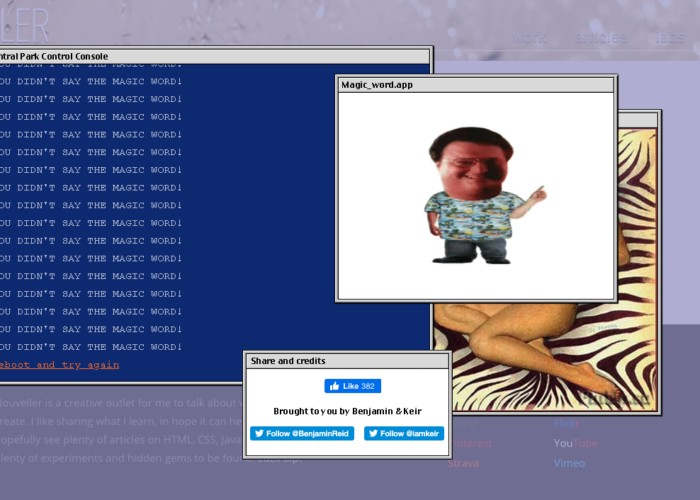Follow @iamkeir on Twitter

click(x=404, y=433)
